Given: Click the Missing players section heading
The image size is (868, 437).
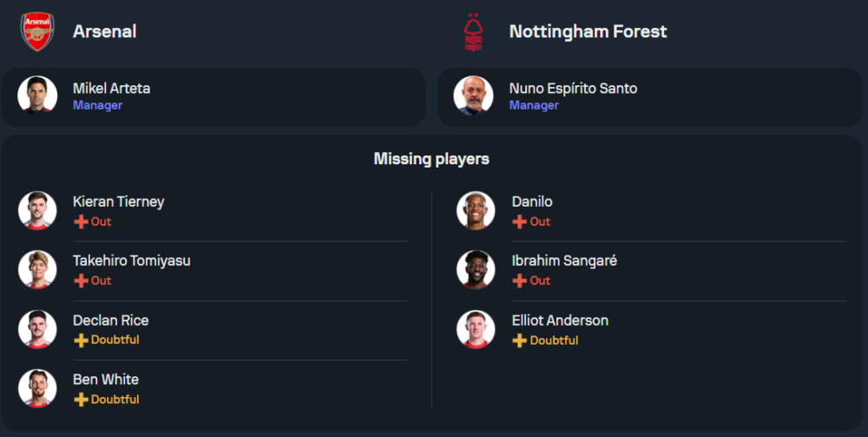Looking at the screenshot, I should (x=431, y=159).
